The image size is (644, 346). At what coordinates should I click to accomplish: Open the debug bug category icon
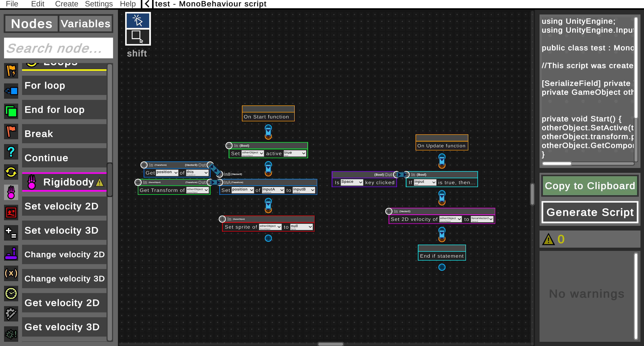coord(11,334)
